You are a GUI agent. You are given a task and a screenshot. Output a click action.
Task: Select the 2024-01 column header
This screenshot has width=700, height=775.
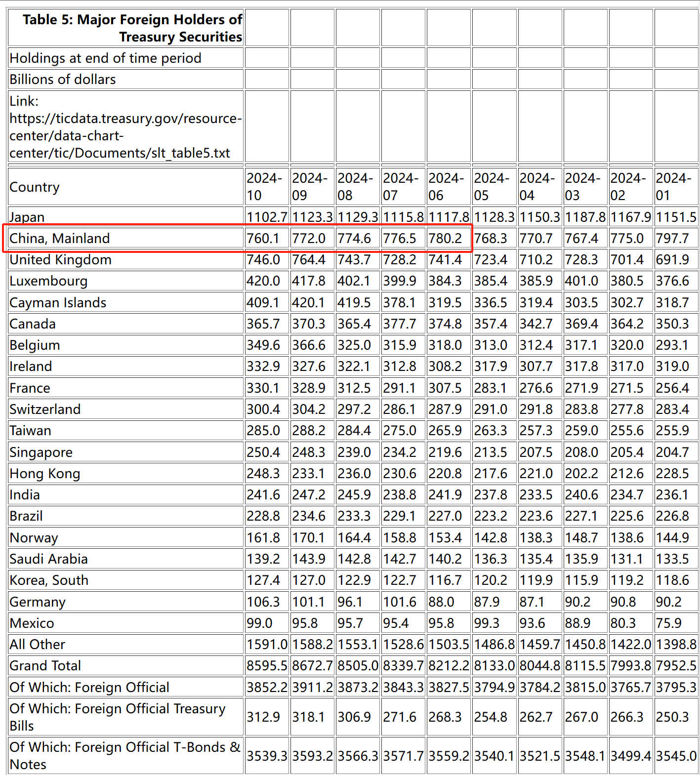coord(676,187)
